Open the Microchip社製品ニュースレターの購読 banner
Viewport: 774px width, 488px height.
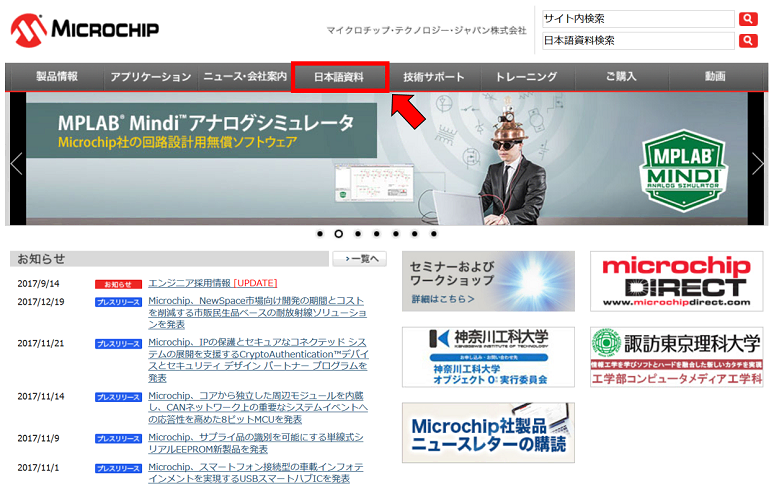[x=488, y=433]
